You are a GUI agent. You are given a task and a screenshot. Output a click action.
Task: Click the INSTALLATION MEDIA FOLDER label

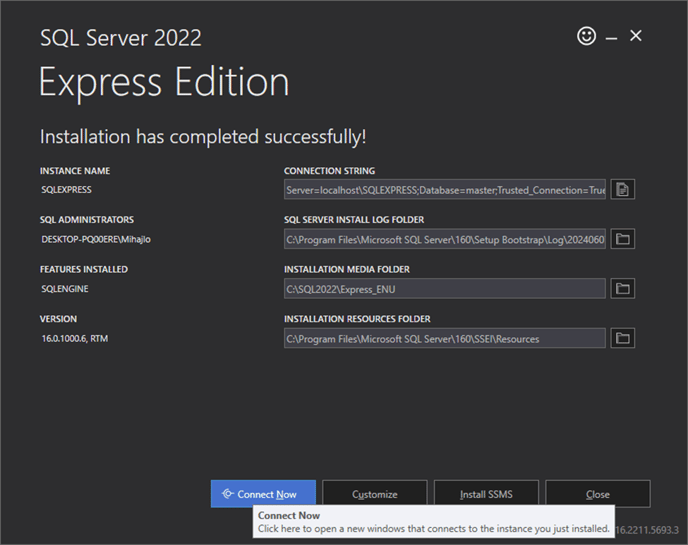click(347, 269)
